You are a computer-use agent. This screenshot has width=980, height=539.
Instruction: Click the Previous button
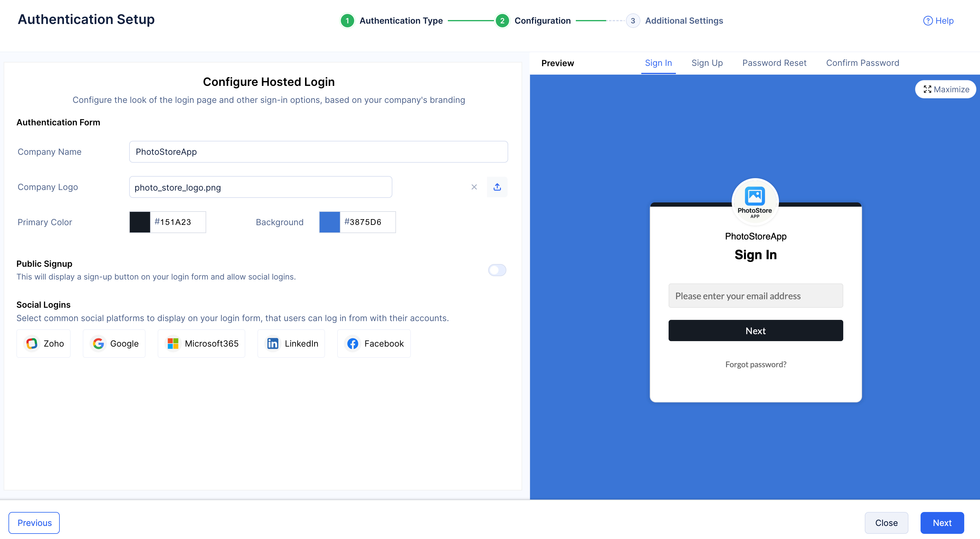click(x=34, y=523)
